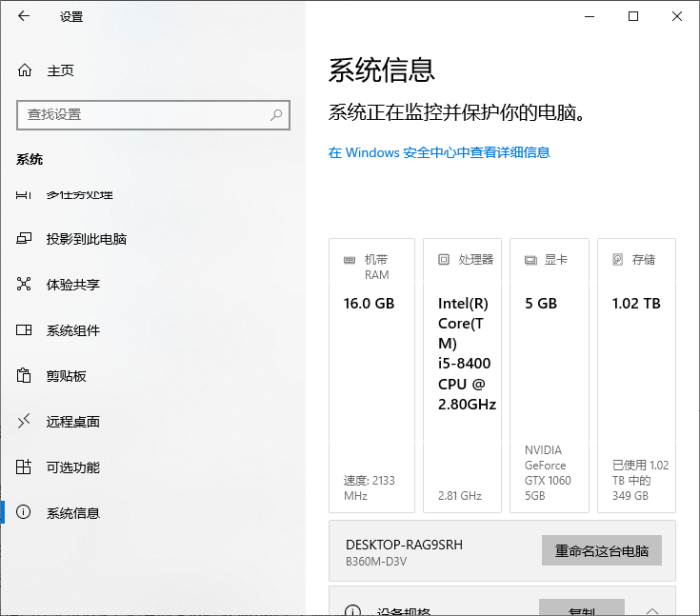Screen dimensions: 700x616
Task: Click the NVIDIA GeForce GTX 1060 text
Action: pyautogui.click(x=548, y=472)
